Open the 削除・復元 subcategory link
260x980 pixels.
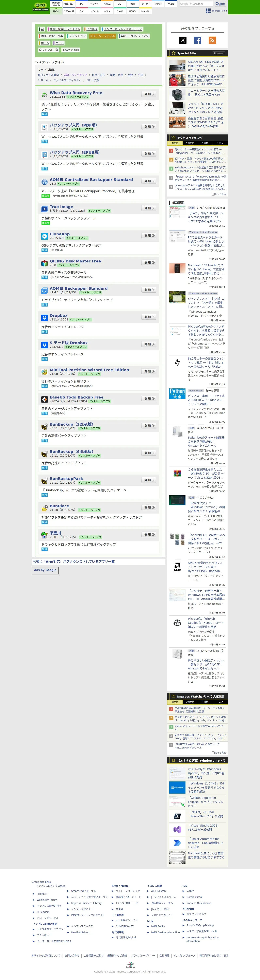(x=98, y=75)
